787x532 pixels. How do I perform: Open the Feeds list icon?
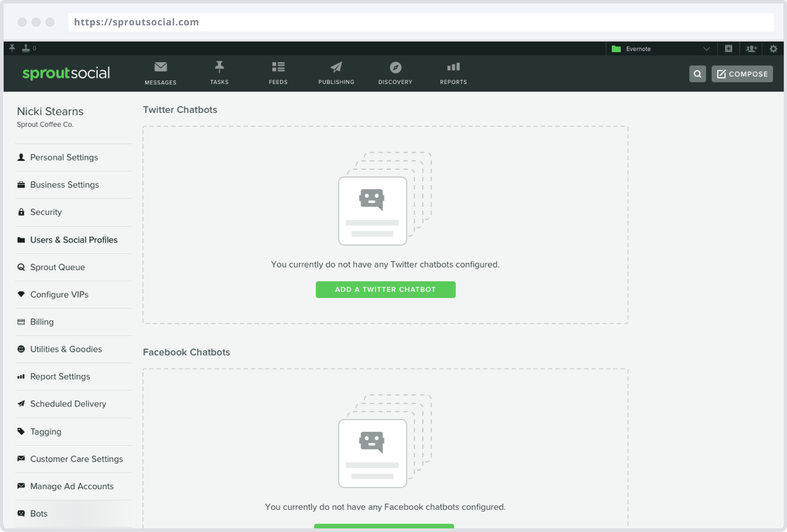pos(278,67)
